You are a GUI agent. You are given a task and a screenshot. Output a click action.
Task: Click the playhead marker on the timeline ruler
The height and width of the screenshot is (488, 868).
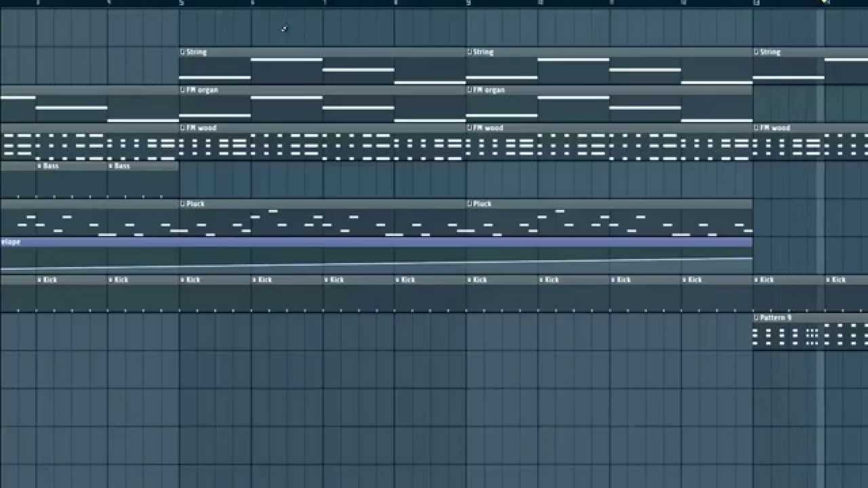(x=825, y=3)
